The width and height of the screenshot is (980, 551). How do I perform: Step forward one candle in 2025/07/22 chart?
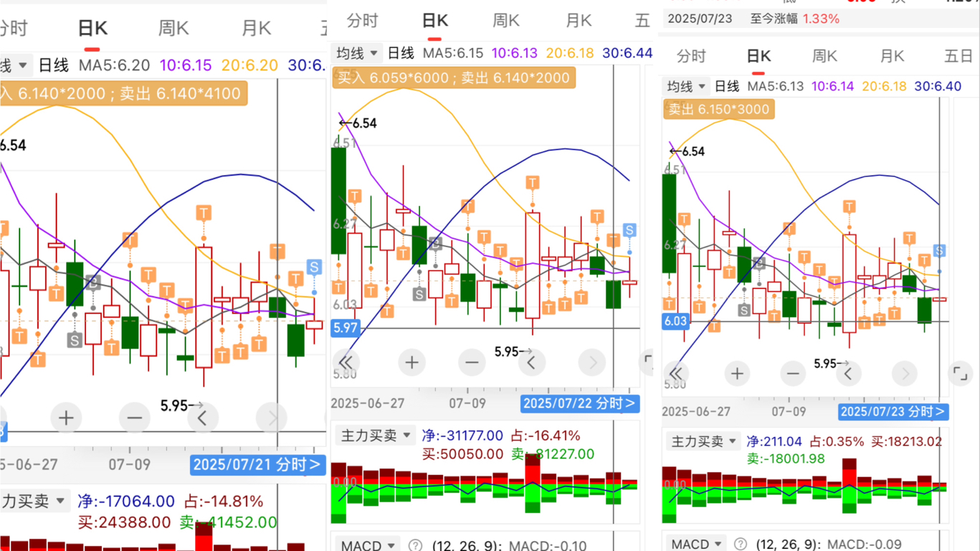[592, 362]
